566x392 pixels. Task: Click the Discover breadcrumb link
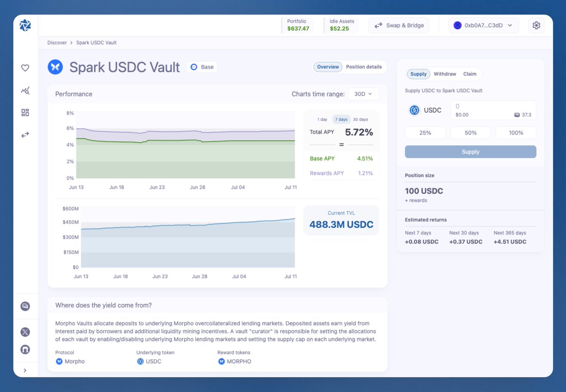[x=57, y=42]
